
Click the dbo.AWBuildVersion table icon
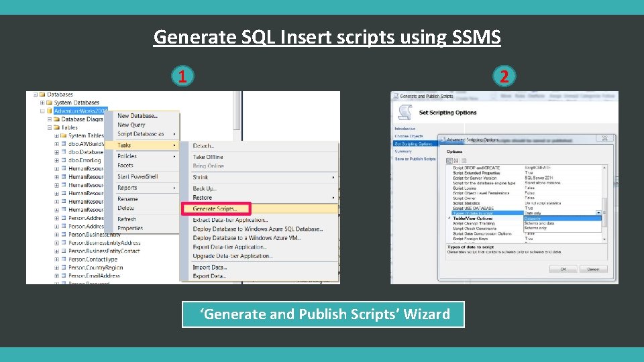tap(64, 144)
